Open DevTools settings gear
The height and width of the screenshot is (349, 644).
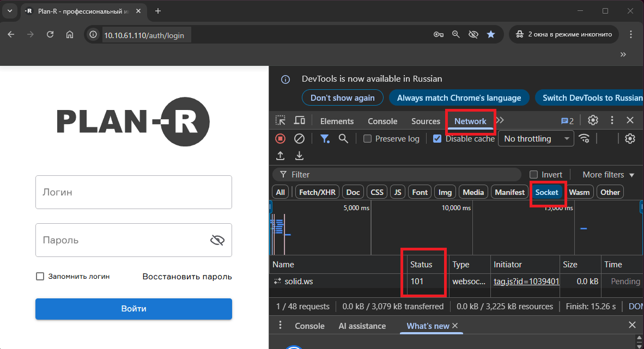pos(593,120)
